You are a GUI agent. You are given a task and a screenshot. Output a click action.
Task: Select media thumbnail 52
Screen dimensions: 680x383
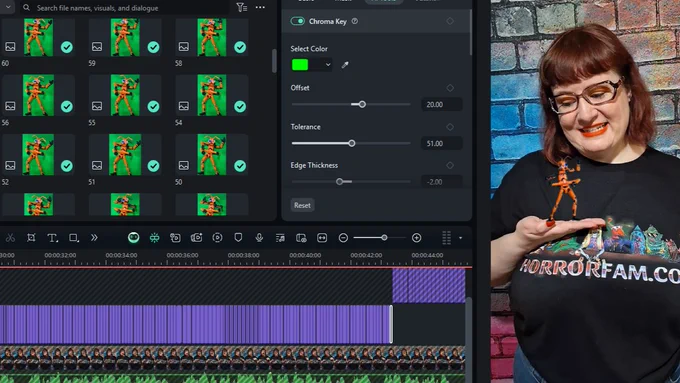click(x=38, y=155)
